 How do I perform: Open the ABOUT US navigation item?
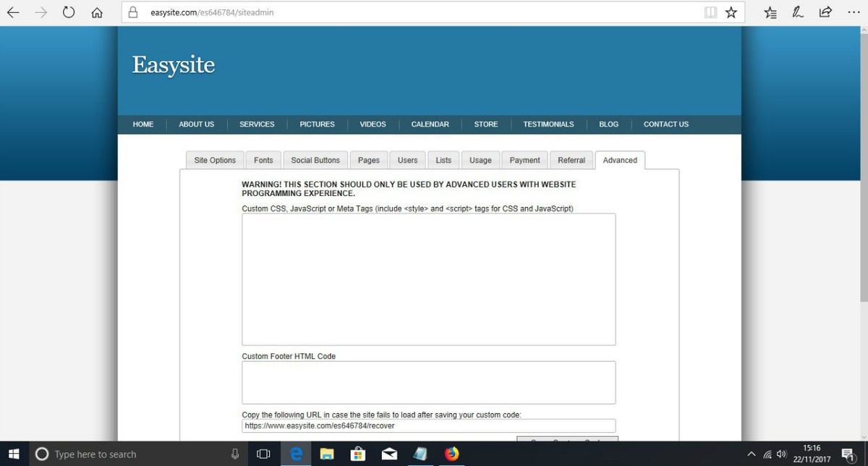point(197,124)
